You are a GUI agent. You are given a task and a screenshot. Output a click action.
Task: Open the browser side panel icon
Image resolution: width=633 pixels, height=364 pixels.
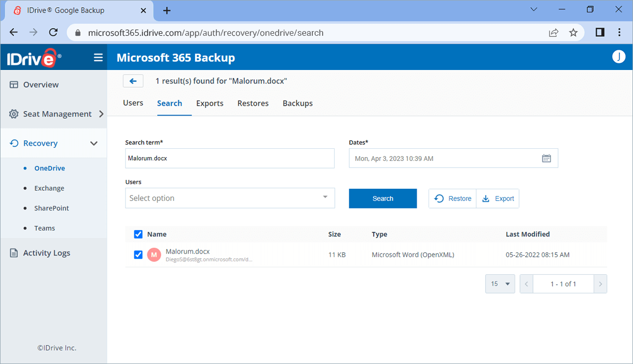pyautogui.click(x=600, y=32)
